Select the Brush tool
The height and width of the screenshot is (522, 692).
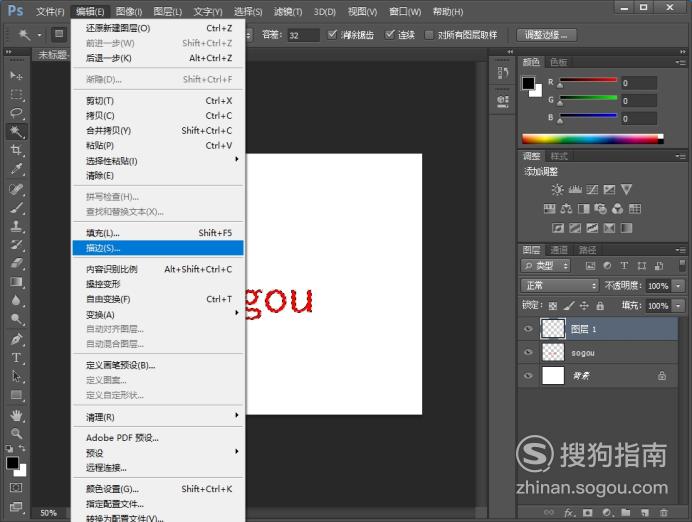click(16, 207)
